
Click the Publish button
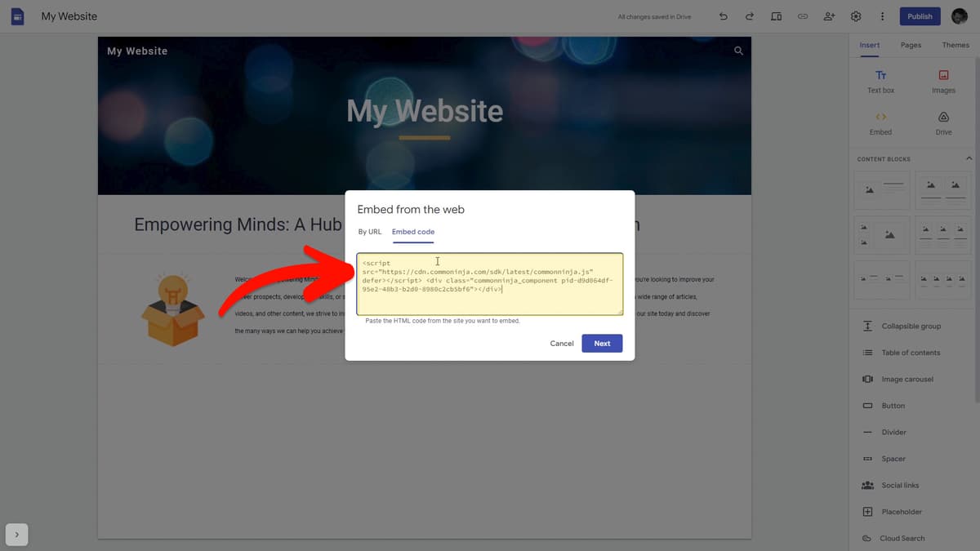click(x=920, y=16)
